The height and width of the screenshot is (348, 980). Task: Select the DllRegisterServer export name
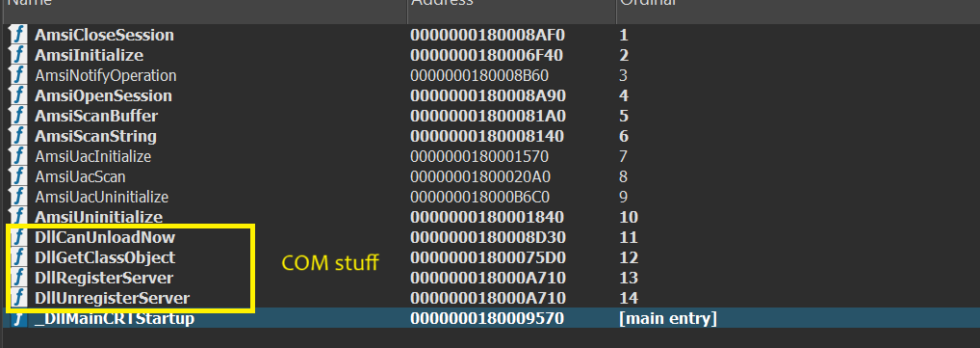[x=104, y=278]
